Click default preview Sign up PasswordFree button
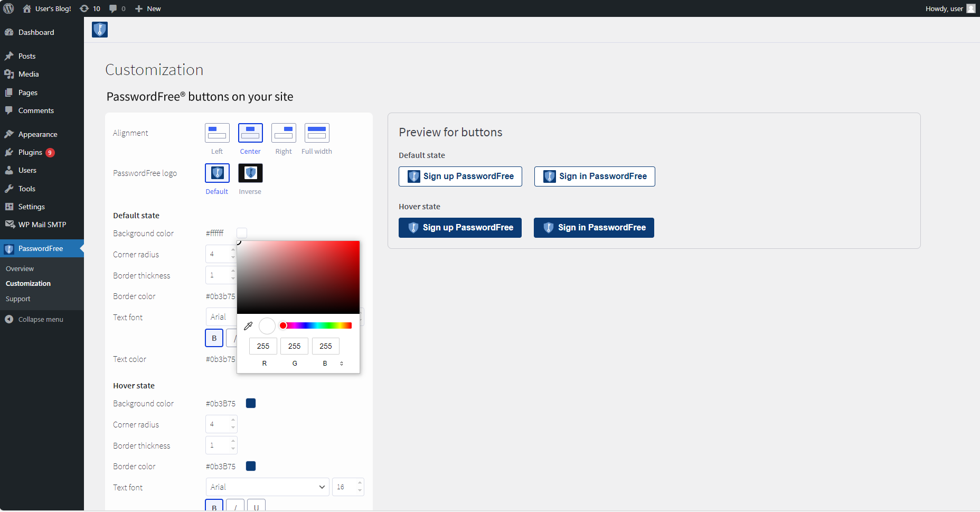Viewport: 980px width, 512px height. click(460, 176)
